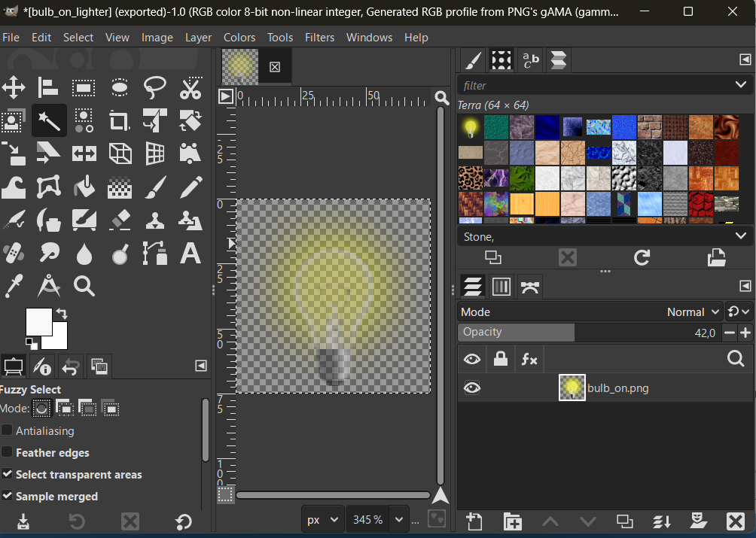Open the layer Mode dropdown
756x538 pixels.
point(692,312)
